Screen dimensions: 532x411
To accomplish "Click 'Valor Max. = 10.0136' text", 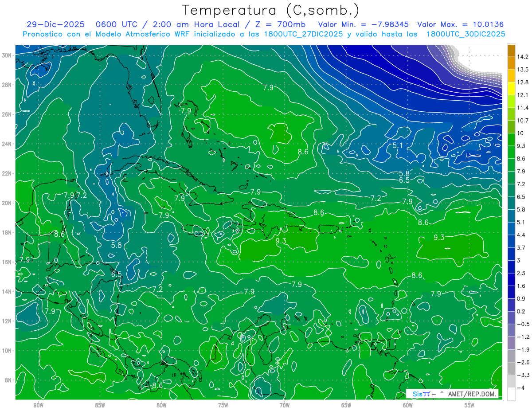I will (461, 24).
